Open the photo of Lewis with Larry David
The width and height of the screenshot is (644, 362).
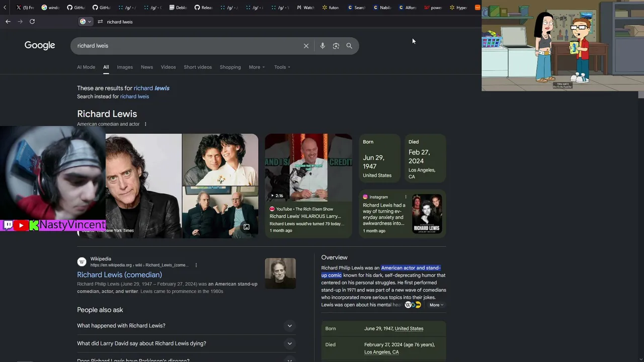(220, 212)
